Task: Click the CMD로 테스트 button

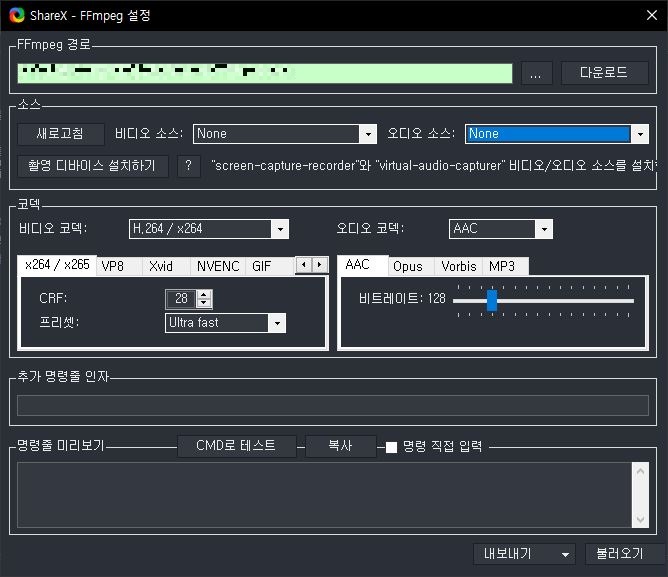Action: 236,446
